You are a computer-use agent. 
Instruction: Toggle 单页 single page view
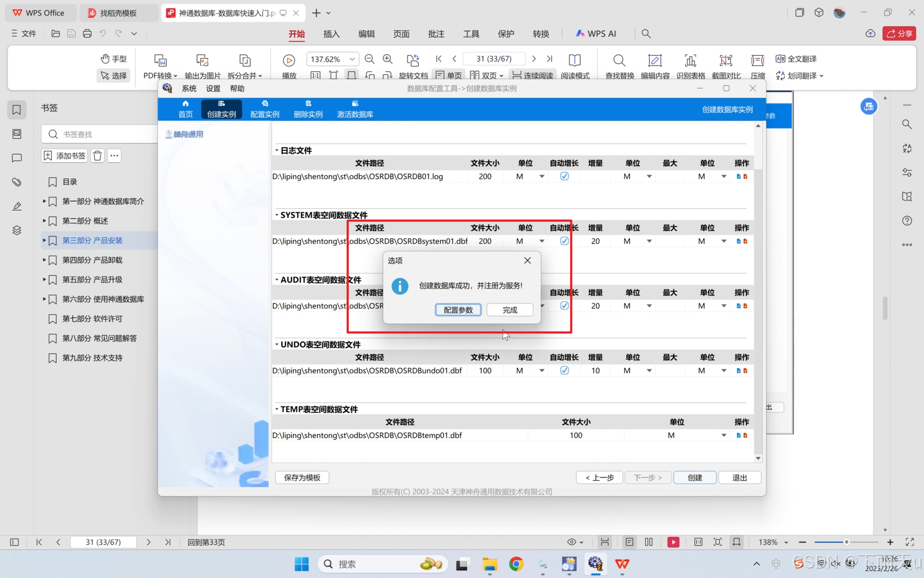449,75
